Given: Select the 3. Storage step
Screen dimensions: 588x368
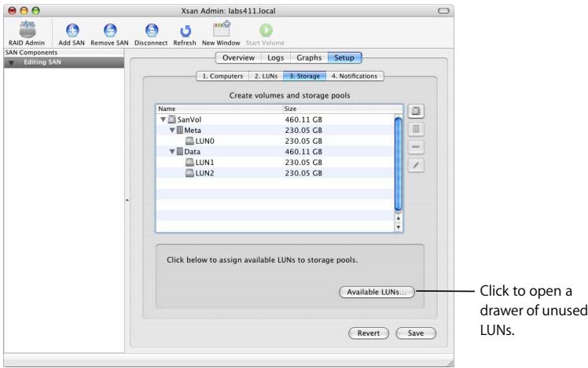Looking at the screenshot, I should tap(304, 76).
